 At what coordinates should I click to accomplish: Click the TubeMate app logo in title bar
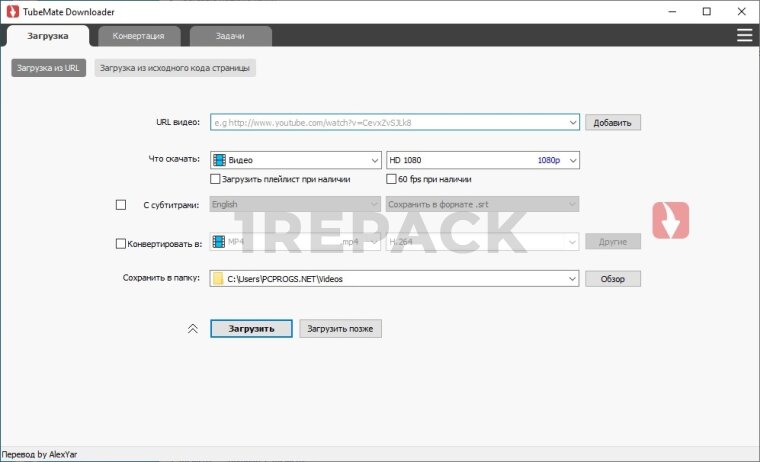point(11,11)
